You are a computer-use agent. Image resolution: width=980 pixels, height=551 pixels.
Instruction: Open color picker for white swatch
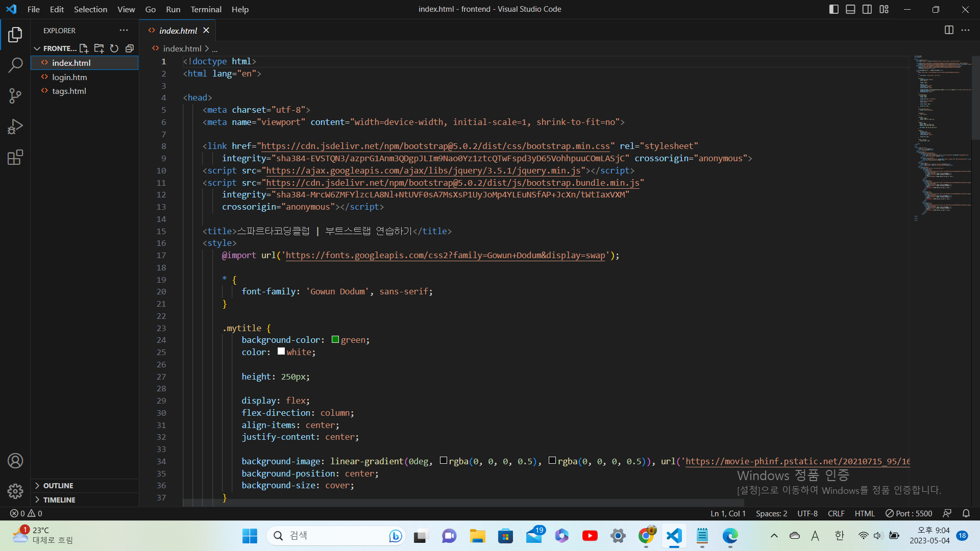(281, 352)
